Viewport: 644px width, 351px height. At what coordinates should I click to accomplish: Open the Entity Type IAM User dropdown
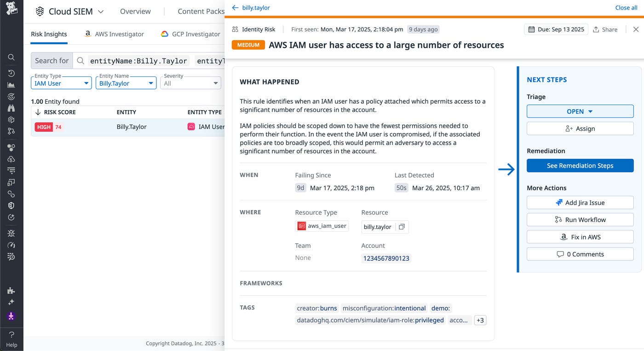61,83
